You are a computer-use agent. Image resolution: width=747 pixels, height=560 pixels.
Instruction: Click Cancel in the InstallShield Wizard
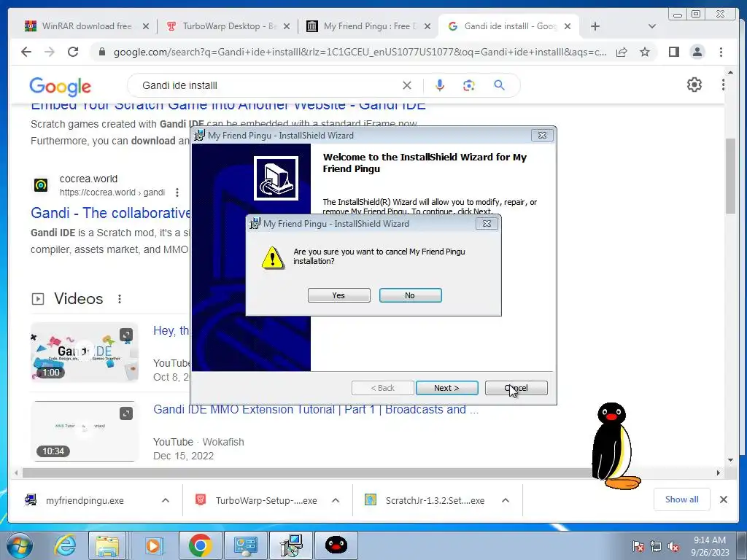(x=516, y=388)
